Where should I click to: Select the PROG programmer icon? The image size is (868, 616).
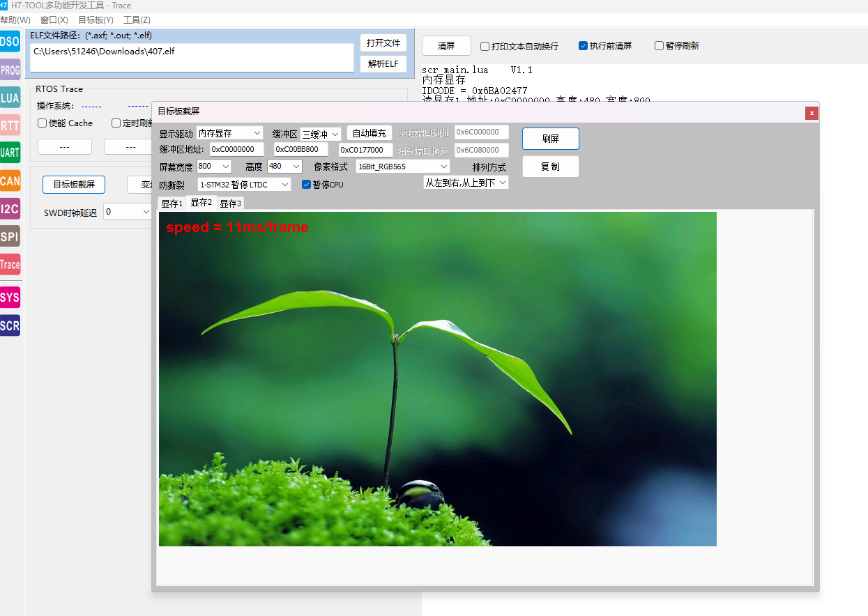10,70
